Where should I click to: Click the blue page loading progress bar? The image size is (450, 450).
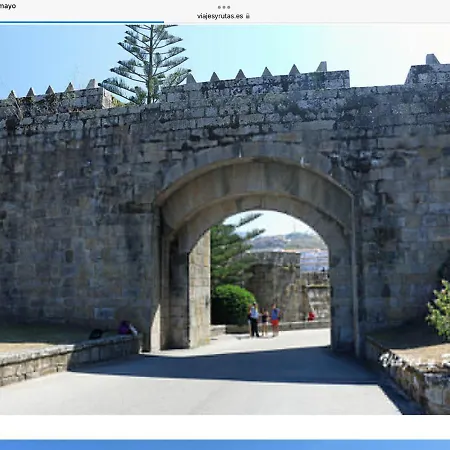coord(82,22)
